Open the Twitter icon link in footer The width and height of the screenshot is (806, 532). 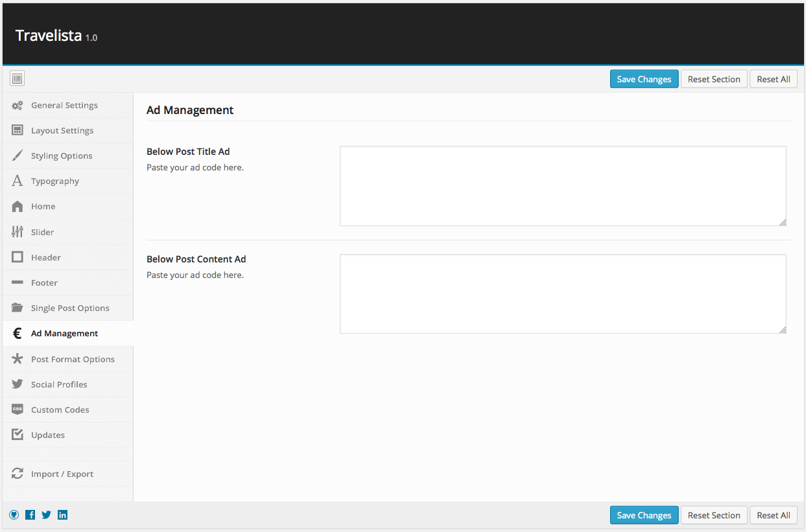point(47,515)
